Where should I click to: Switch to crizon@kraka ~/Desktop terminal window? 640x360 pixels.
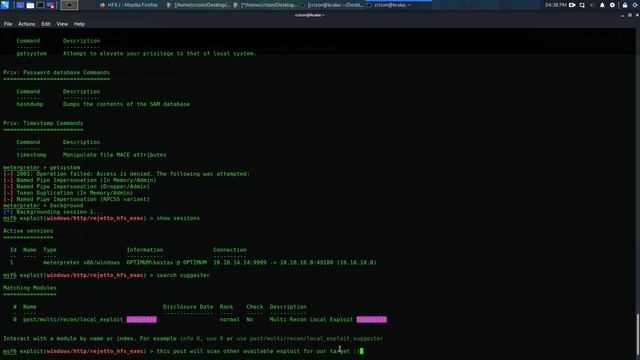pos(332,5)
